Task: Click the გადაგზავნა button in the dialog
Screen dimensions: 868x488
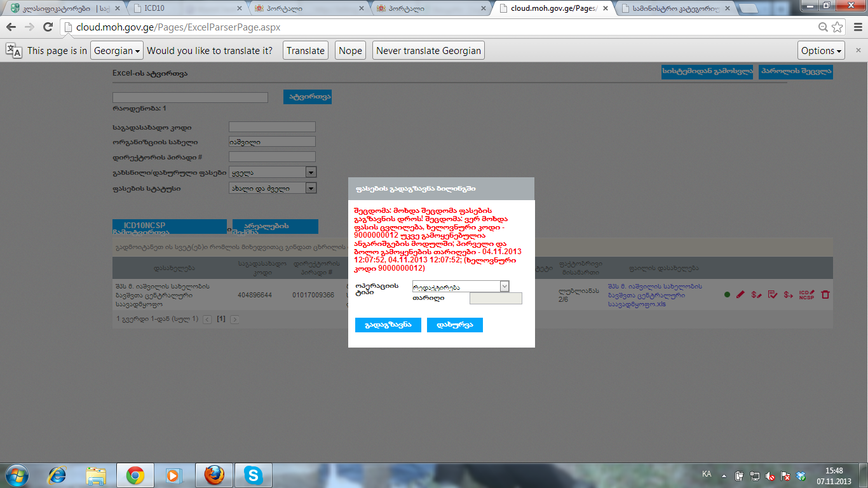Action: (388, 325)
